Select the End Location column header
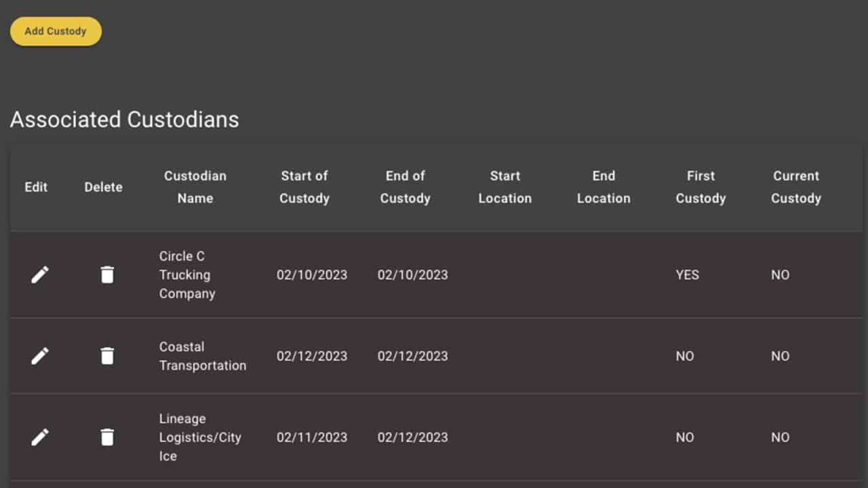 [x=604, y=187]
